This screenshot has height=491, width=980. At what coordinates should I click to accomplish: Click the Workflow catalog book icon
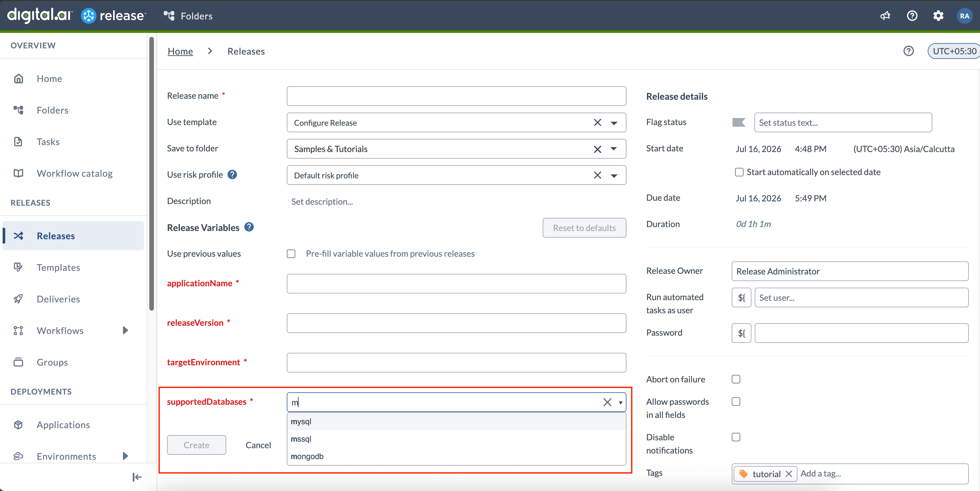pos(18,173)
